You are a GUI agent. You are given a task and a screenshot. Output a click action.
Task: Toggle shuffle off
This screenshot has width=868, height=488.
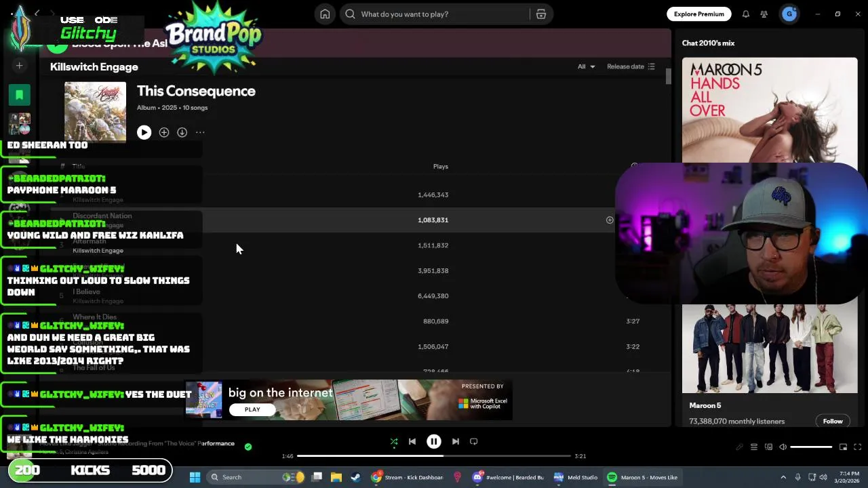[x=394, y=442]
